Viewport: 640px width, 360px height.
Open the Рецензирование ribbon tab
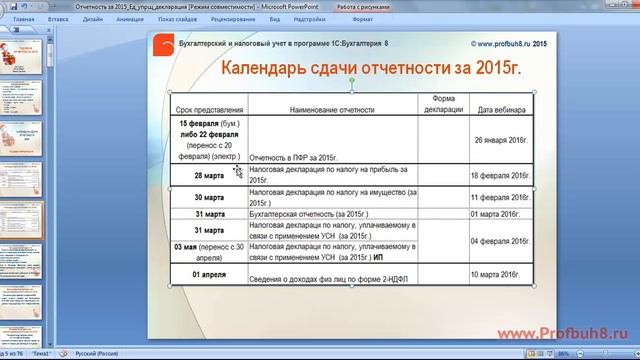(233, 19)
